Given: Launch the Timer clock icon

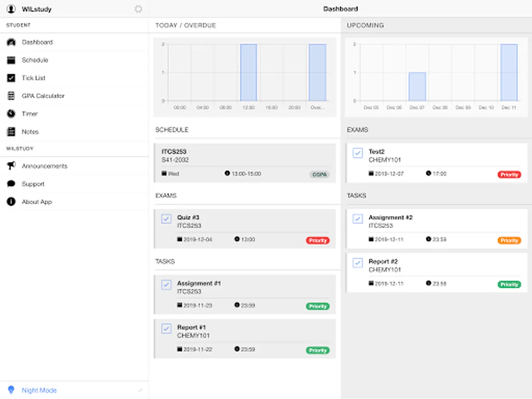Looking at the screenshot, I should pyautogui.click(x=11, y=114).
